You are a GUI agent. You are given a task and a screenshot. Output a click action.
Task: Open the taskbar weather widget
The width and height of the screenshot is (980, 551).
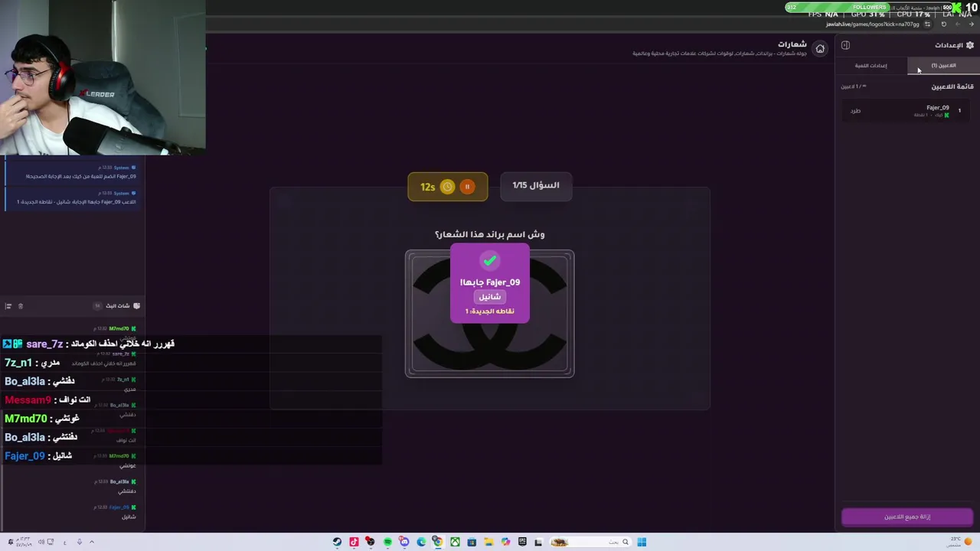[x=961, y=542]
